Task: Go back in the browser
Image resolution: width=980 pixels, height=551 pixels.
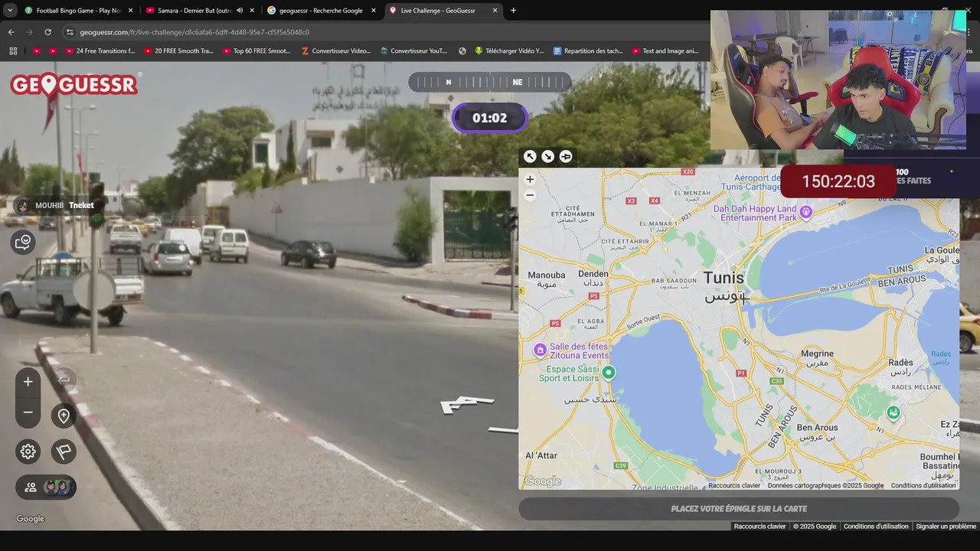Action: click(x=11, y=32)
